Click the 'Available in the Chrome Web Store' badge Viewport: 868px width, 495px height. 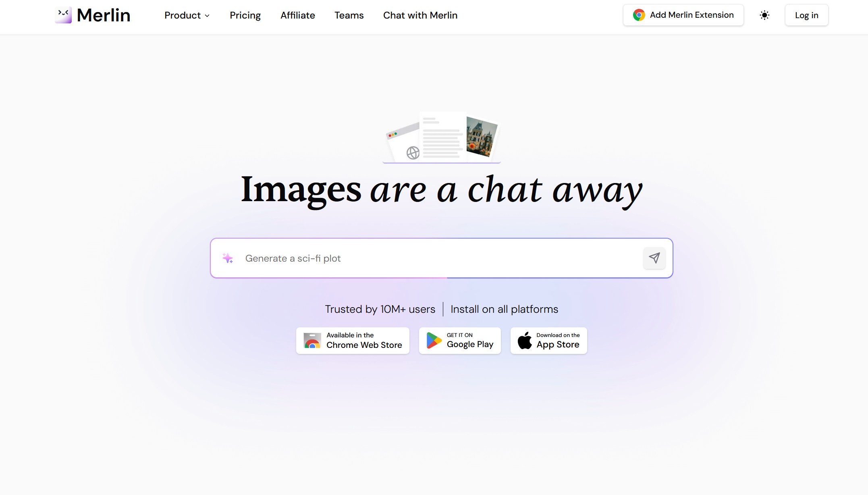coord(352,340)
